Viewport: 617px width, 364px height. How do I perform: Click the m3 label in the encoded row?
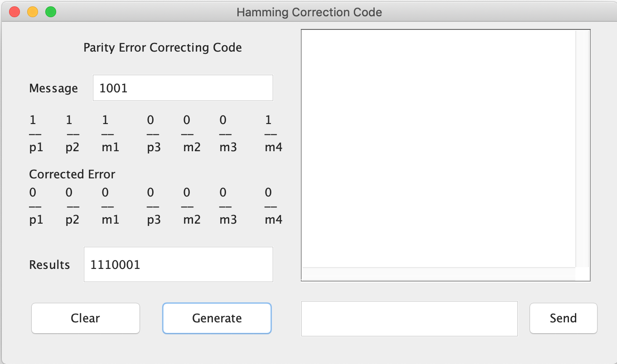pos(228,147)
